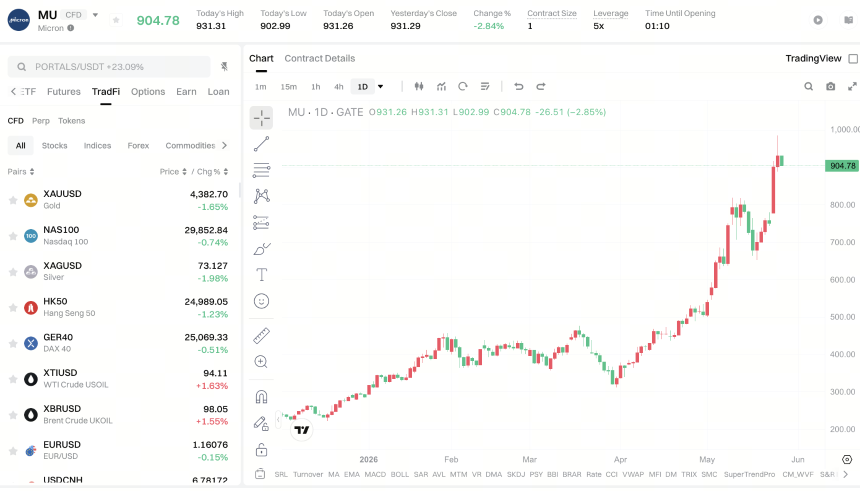The width and height of the screenshot is (860, 491).
Task: Go back to previous market tabs
Action: pyautogui.click(x=13, y=92)
